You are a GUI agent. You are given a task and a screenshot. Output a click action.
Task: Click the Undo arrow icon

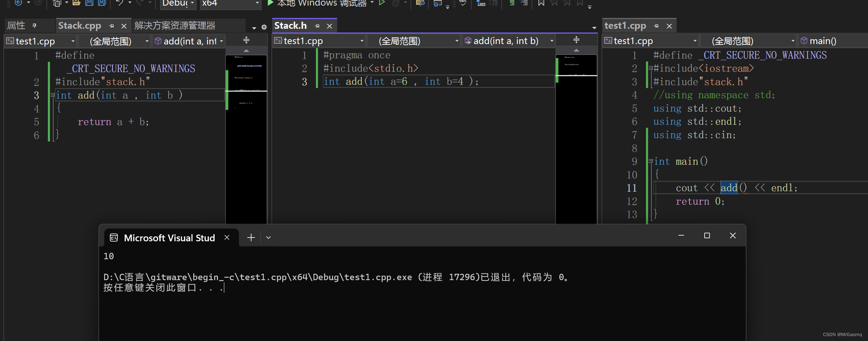click(x=120, y=3)
